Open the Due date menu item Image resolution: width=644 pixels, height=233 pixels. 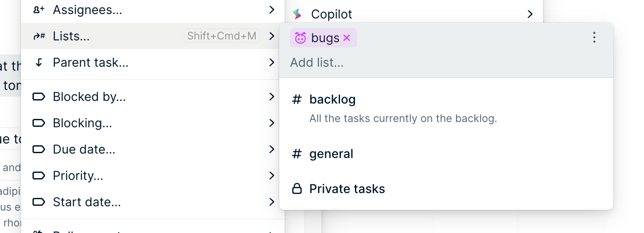pos(84,150)
